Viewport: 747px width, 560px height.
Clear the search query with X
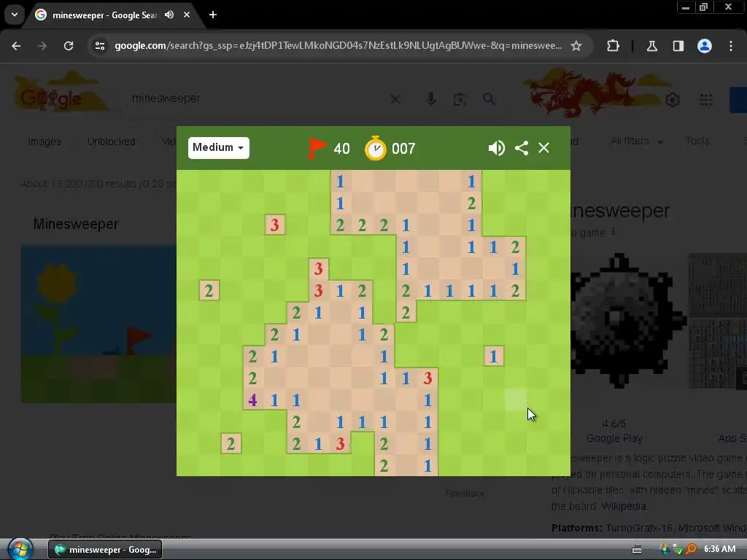tap(395, 99)
